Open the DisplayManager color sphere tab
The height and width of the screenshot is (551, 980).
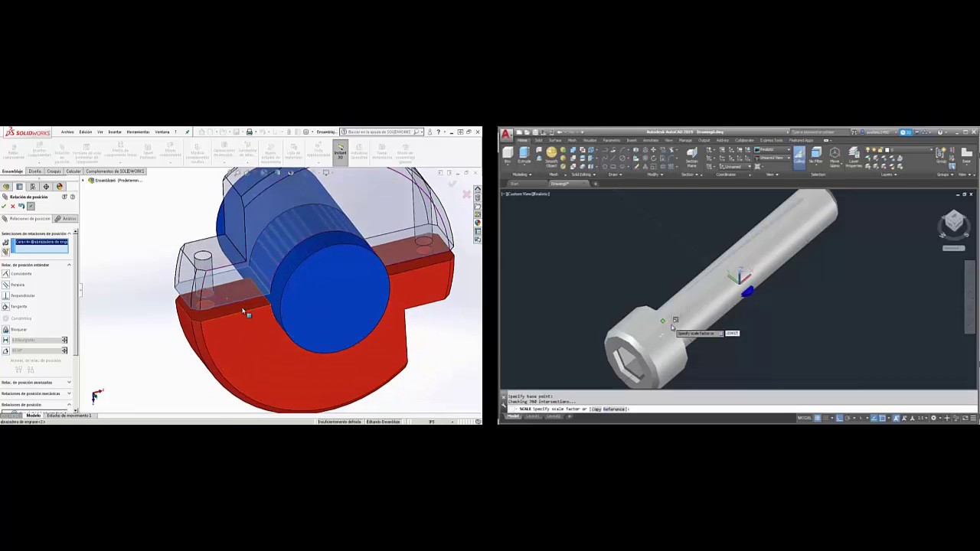pyautogui.click(x=60, y=187)
